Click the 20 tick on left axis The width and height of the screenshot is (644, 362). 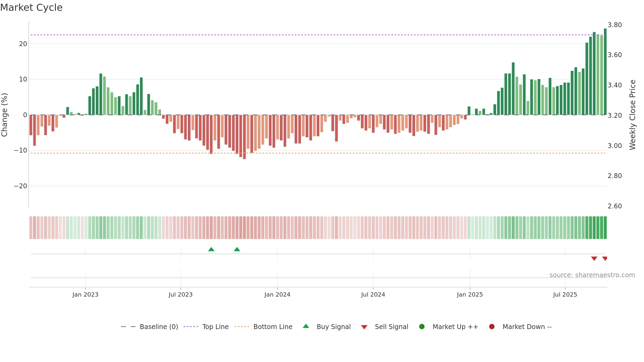click(23, 44)
